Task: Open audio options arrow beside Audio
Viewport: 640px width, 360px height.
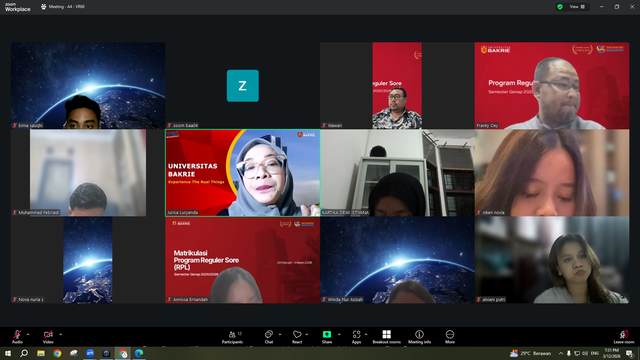Action: tap(28, 334)
